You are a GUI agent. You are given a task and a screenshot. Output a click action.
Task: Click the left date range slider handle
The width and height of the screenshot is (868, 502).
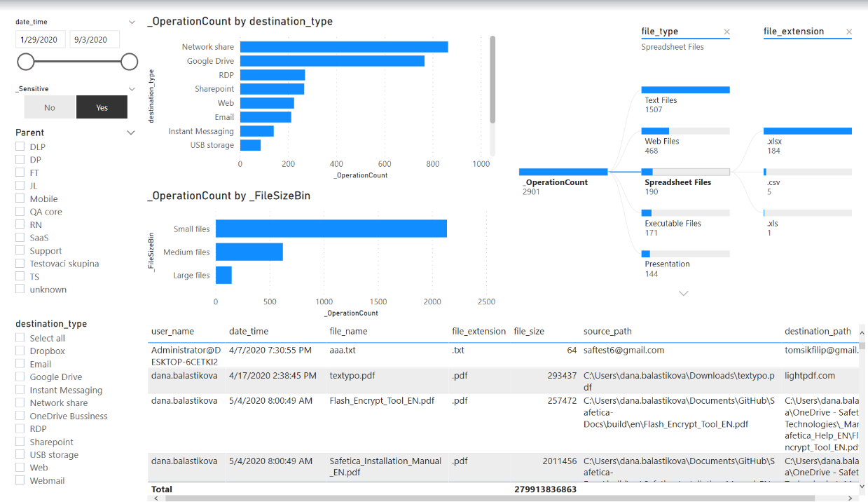tap(26, 62)
